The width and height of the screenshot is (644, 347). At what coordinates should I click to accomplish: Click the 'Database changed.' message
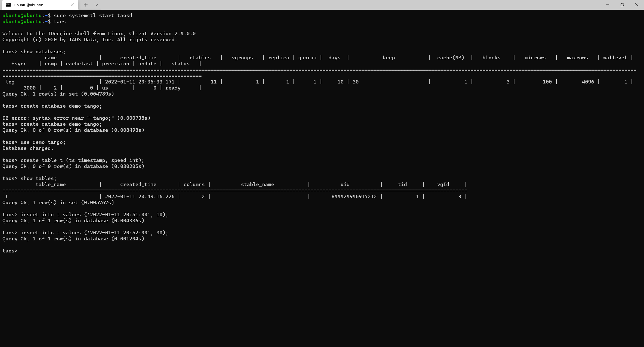pos(28,148)
